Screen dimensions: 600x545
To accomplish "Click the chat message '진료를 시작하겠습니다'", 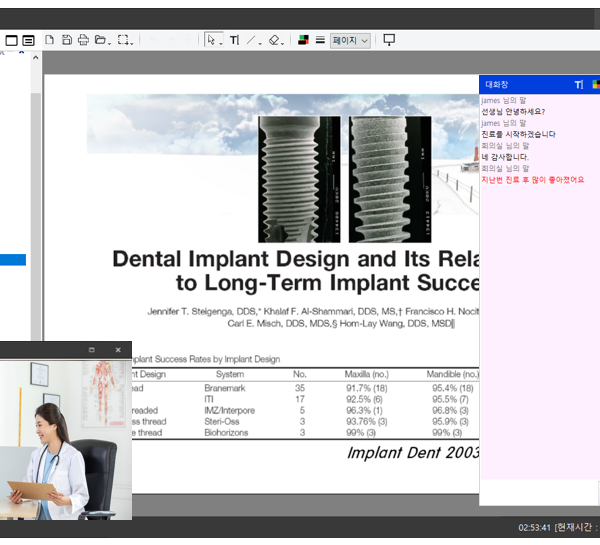I will tap(518, 134).
